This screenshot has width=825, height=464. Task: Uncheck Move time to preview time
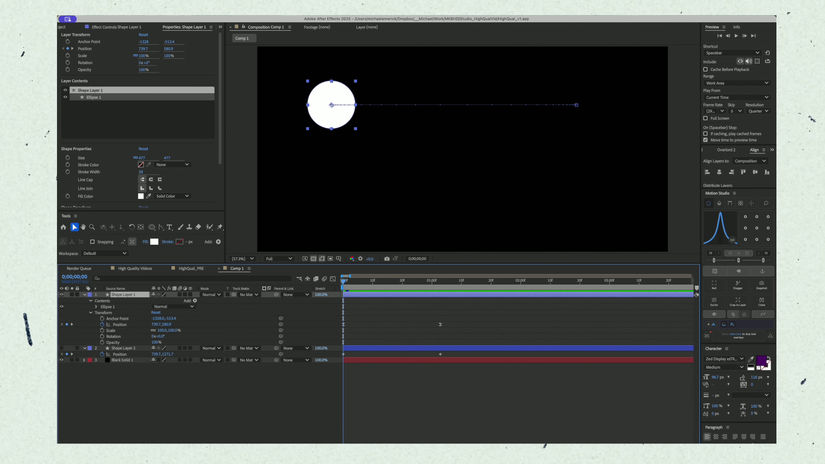tap(706, 140)
